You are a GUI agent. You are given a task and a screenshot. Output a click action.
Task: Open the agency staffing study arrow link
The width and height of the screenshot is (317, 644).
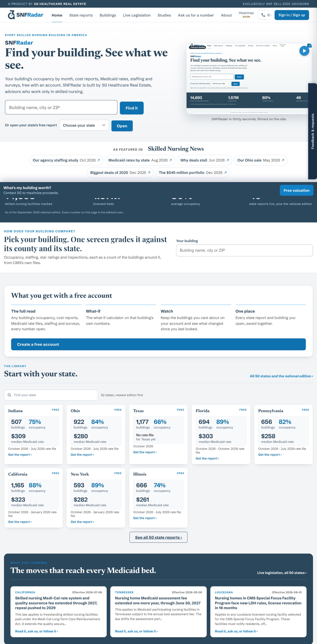point(98,160)
